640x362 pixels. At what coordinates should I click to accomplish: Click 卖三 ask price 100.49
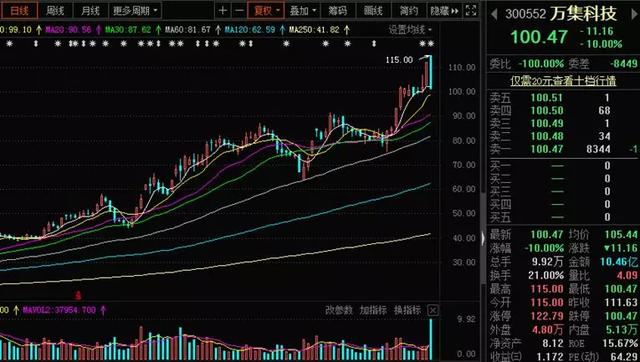[x=547, y=123]
